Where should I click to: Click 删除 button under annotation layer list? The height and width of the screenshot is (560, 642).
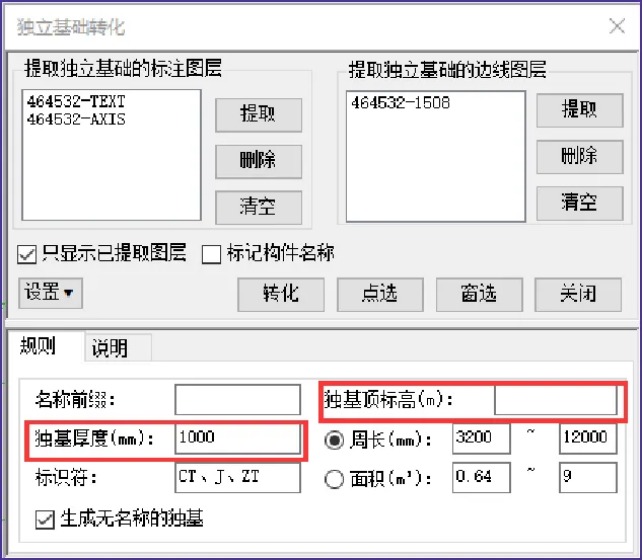[258, 160]
